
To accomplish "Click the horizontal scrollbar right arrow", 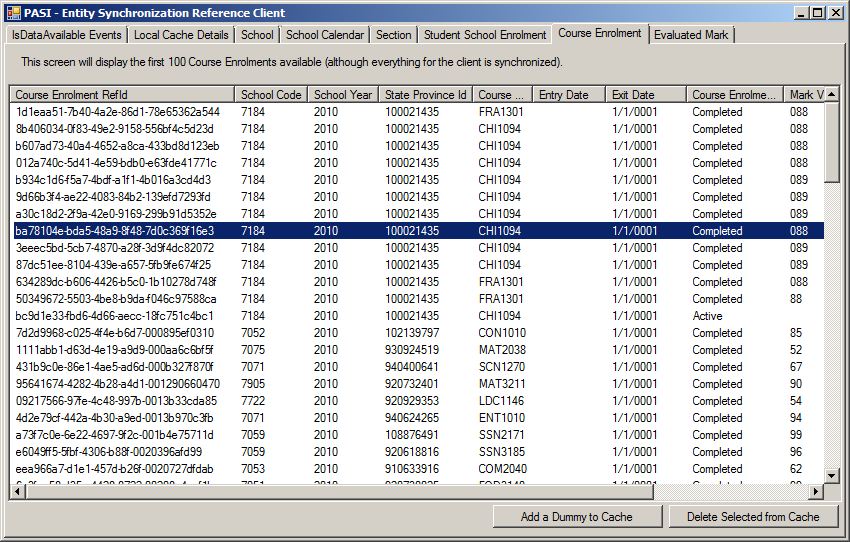I will coord(815,491).
